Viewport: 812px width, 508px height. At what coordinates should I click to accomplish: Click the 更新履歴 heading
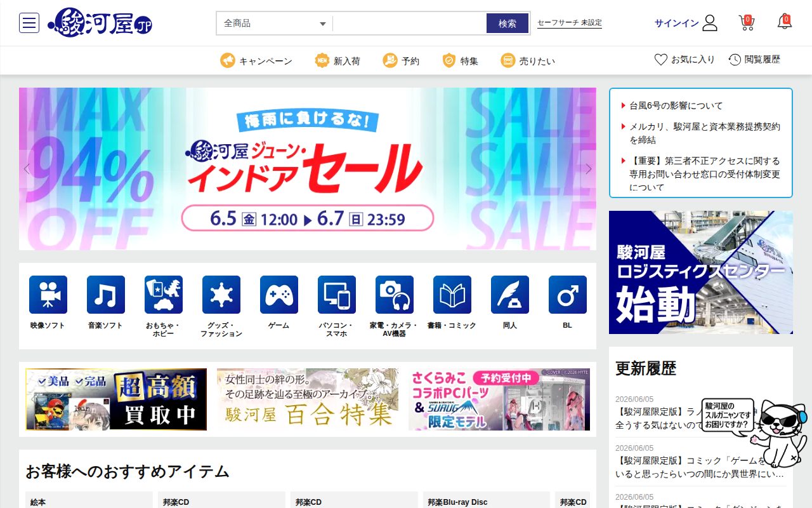coord(646,368)
